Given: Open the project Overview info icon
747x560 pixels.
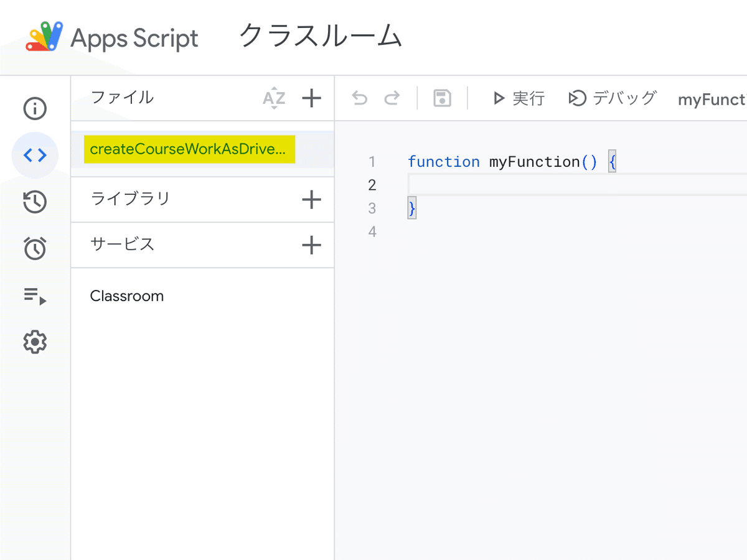Looking at the screenshot, I should click(35, 109).
